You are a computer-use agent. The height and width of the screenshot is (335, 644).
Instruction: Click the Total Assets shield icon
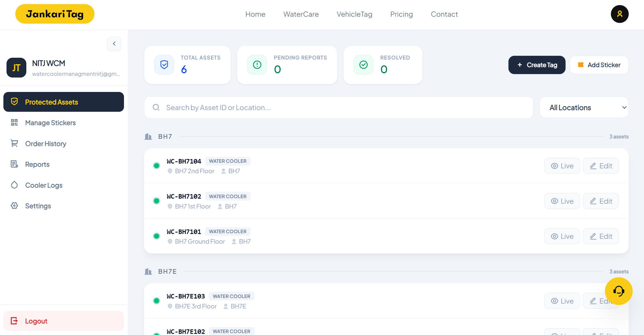(x=164, y=65)
